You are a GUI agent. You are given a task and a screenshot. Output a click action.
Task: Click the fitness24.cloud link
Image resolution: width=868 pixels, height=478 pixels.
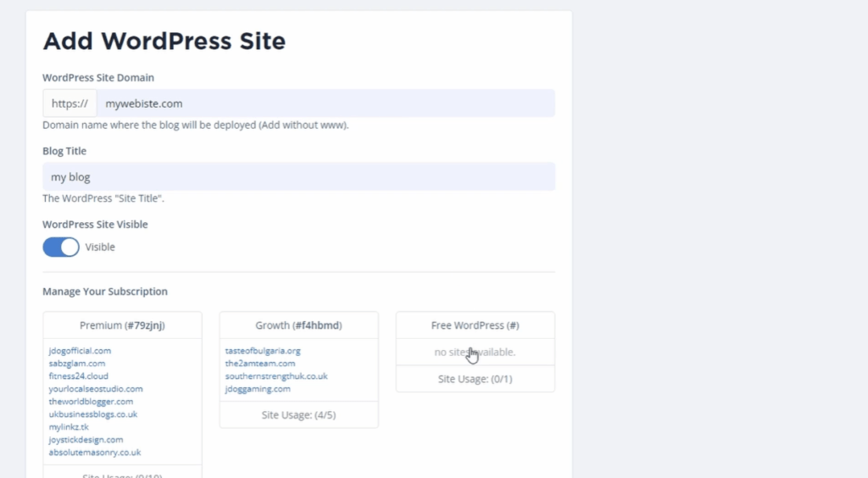click(x=79, y=376)
